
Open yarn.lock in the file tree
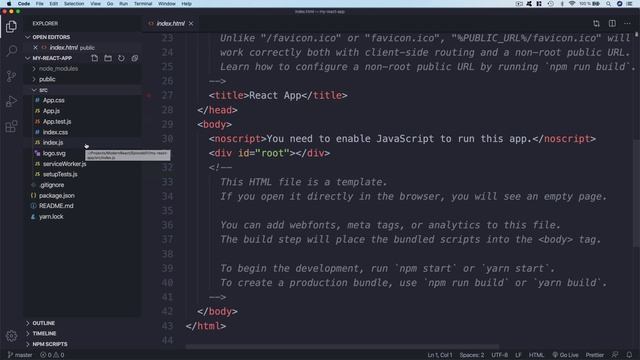[51, 217]
